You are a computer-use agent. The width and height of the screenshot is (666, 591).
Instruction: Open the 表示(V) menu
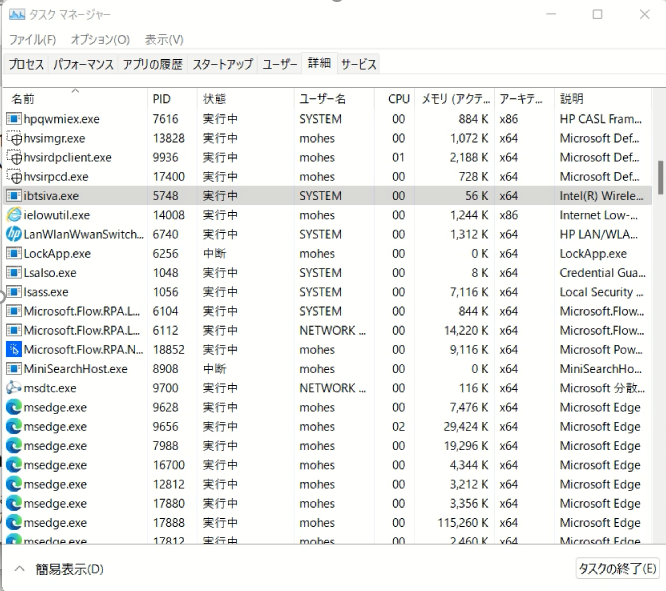[164, 40]
